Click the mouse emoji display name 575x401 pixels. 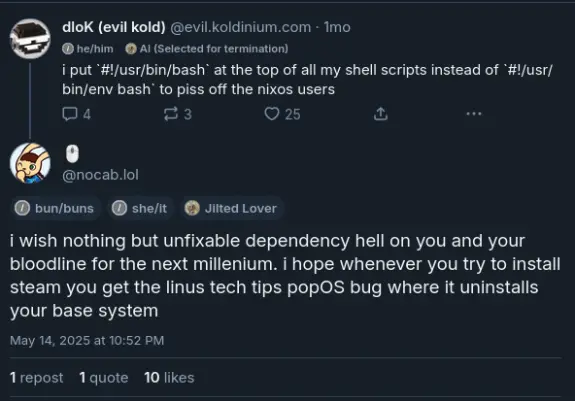(72, 154)
